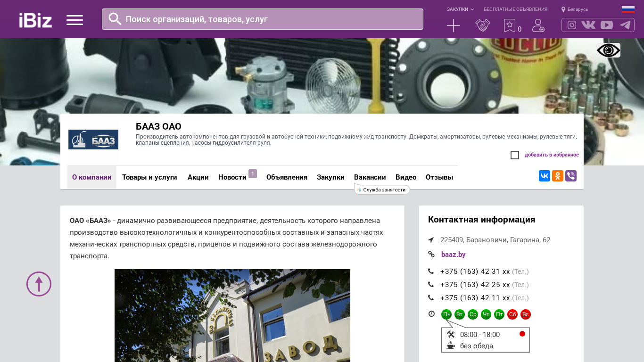This screenshot has width=644, height=362.
Task: Share company on Odnoklassniki
Action: pyautogui.click(x=558, y=176)
